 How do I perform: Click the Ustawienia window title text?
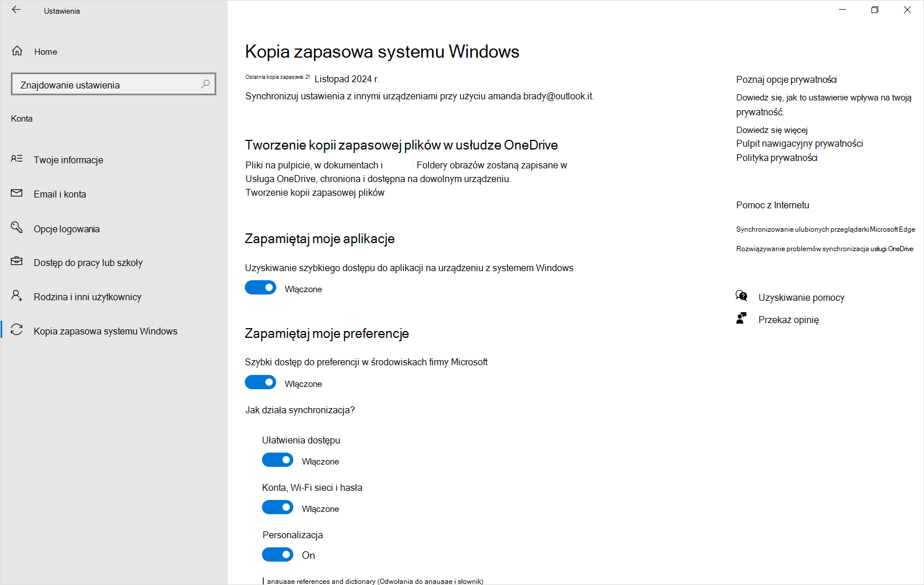coord(62,11)
